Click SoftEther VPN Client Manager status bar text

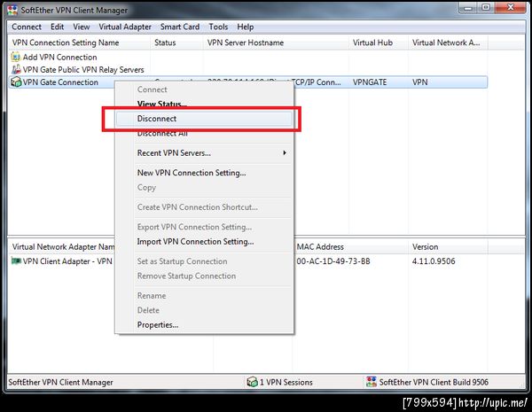pos(60,382)
